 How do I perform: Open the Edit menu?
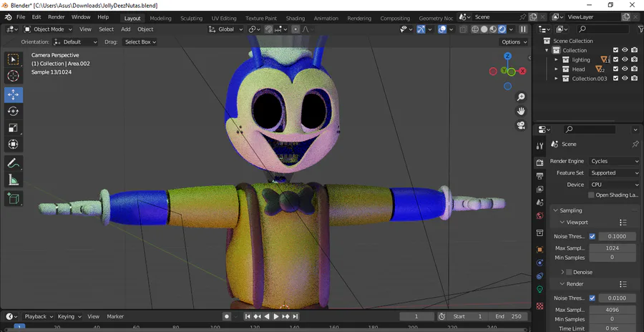tap(36, 17)
